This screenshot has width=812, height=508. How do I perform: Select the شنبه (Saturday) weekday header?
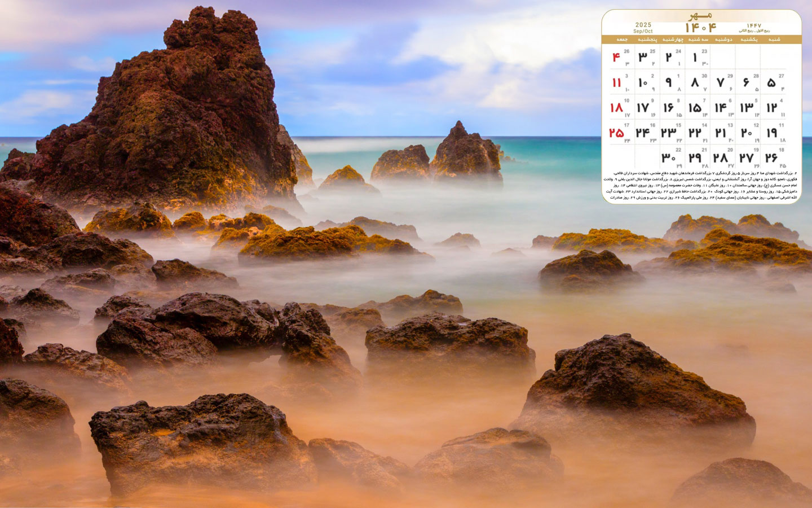(x=774, y=40)
